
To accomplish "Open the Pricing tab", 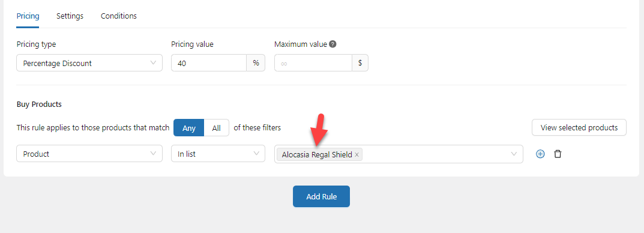I will [x=28, y=16].
